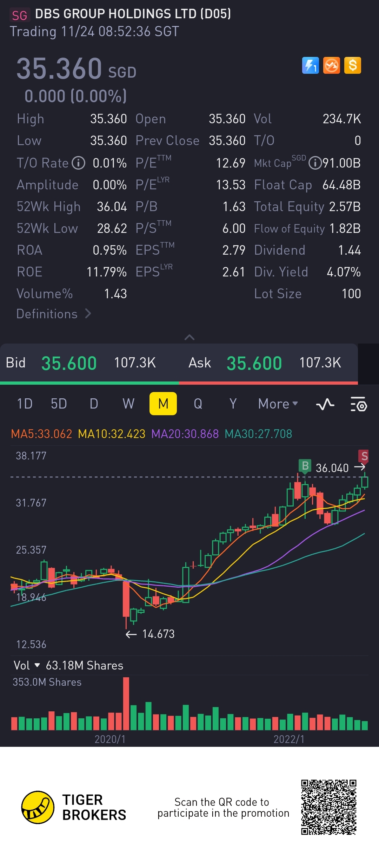379x868 pixels.
Task: Tap the 2020/1 date axis label
Action: 110,739
